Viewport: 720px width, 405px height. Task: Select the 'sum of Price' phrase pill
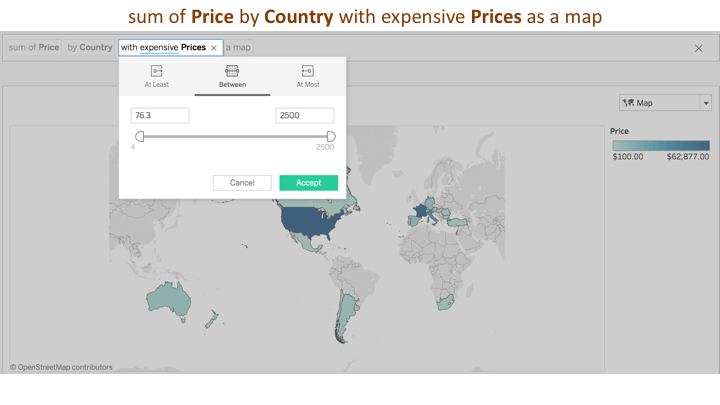(x=34, y=47)
